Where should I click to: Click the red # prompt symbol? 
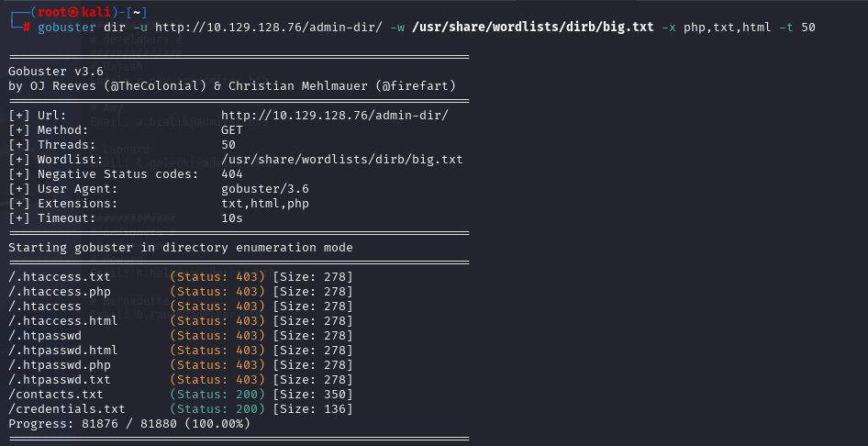(x=26, y=28)
